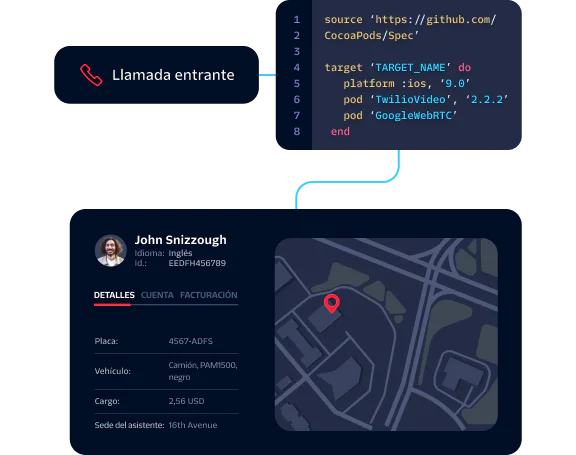Click the version string '2.2.2'
The image size is (576, 455).
(487, 100)
